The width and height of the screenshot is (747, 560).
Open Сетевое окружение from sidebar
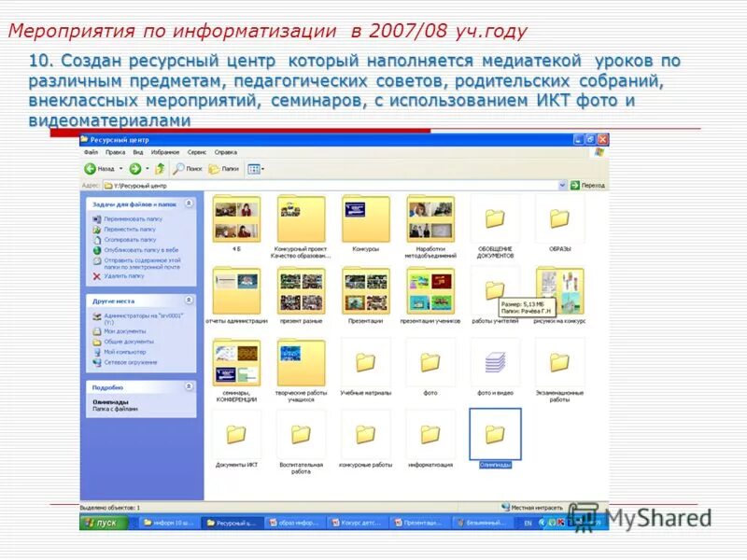coord(131,361)
